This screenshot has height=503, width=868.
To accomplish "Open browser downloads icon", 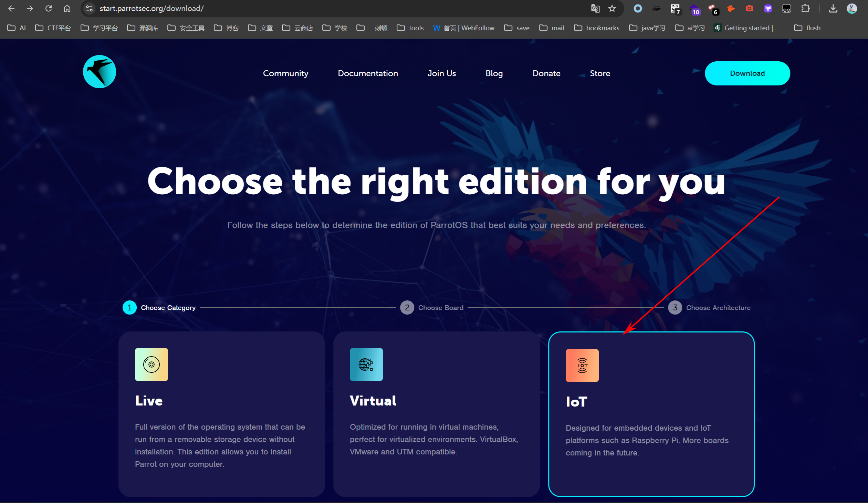I will tap(833, 9).
